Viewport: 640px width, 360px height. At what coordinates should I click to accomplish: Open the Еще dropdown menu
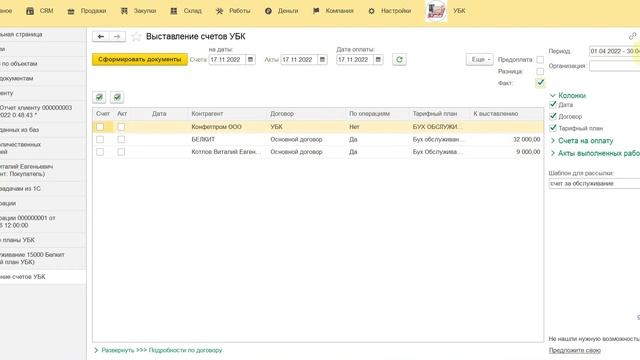pyautogui.click(x=480, y=60)
